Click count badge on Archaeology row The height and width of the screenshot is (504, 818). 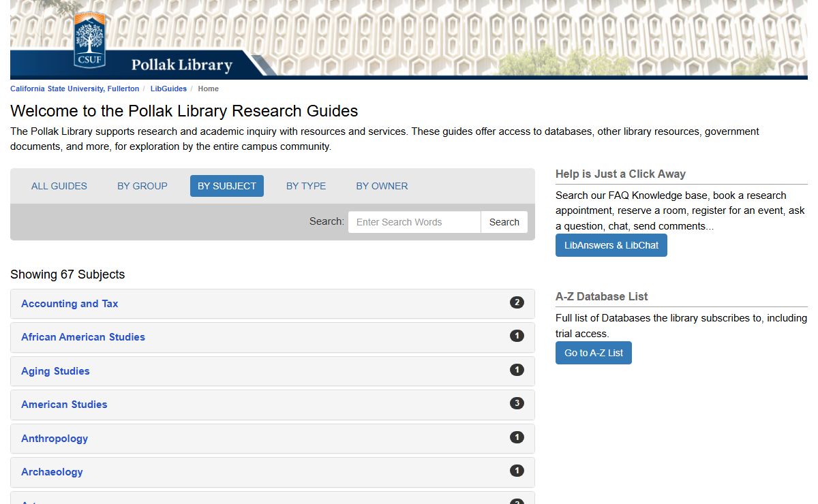517,471
